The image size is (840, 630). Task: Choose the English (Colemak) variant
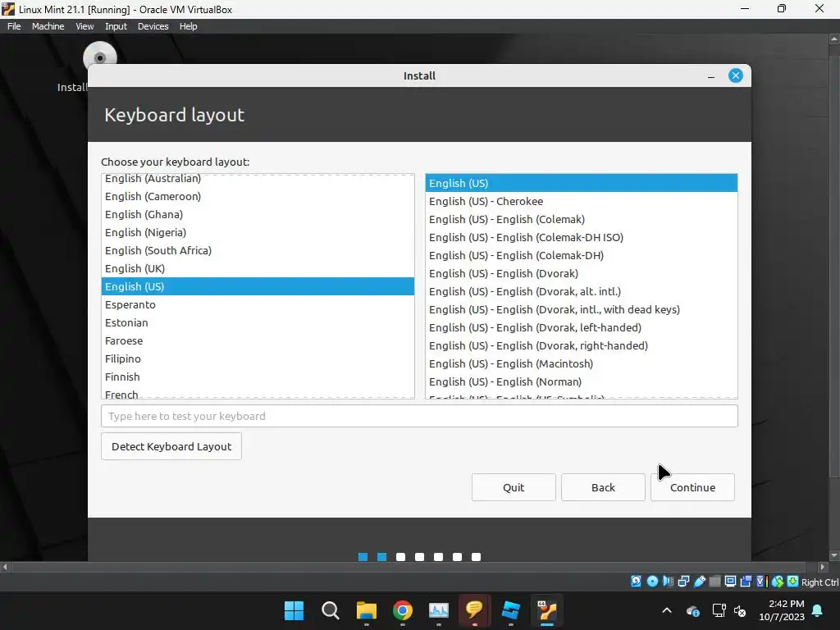tap(582, 219)
